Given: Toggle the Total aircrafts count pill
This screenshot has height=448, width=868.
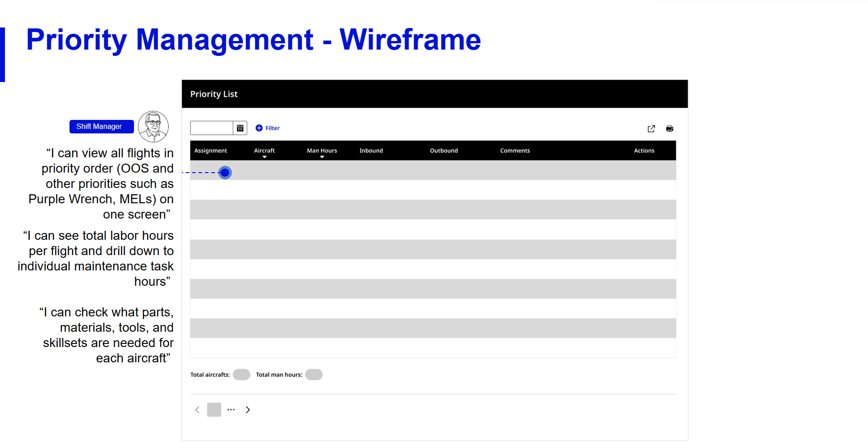Looking at the screenshot, I should pyautogui.click(x=241, y=374).
